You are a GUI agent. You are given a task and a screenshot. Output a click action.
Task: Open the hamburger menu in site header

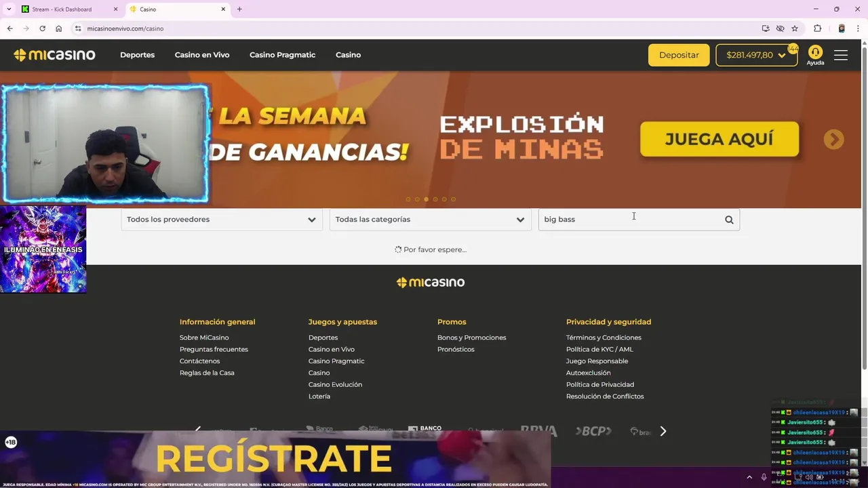click(x=841, y=55)
